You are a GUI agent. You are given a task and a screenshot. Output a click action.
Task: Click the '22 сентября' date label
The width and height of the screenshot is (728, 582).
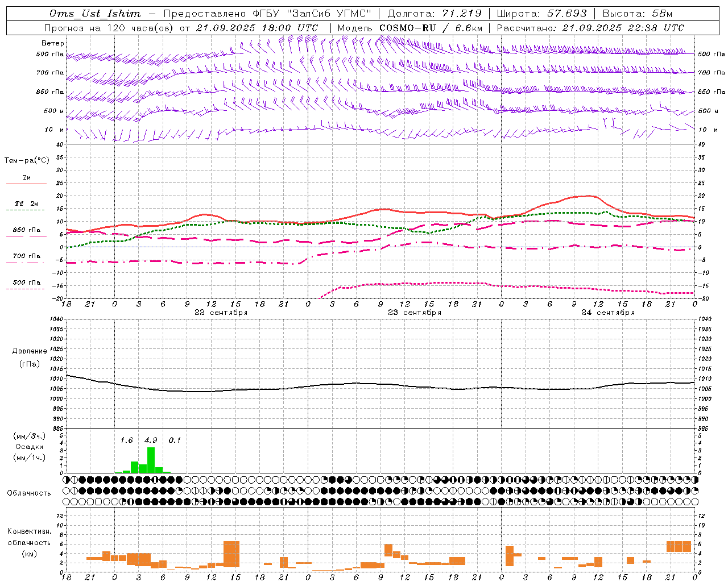(x=221, y=313)
